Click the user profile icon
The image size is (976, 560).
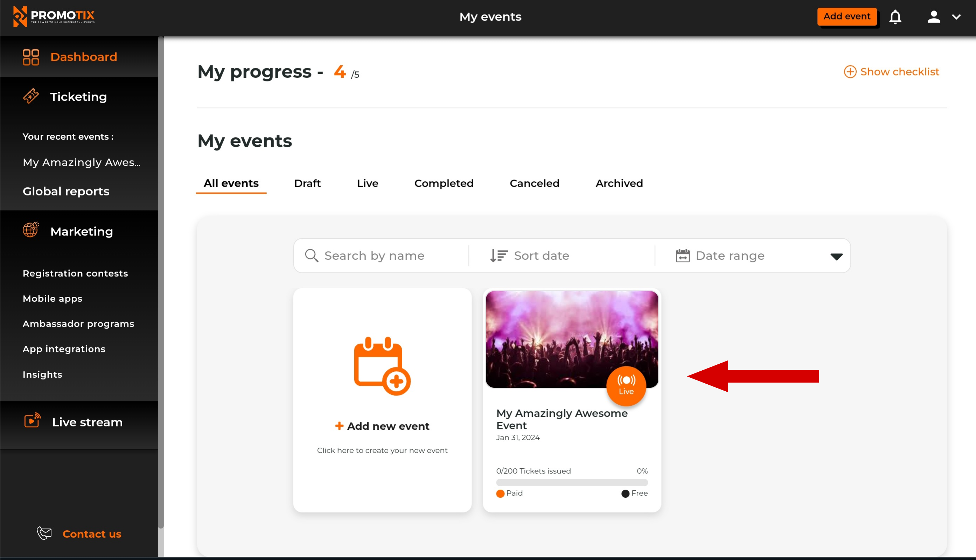pyautogui.click(x=933, y=17)
